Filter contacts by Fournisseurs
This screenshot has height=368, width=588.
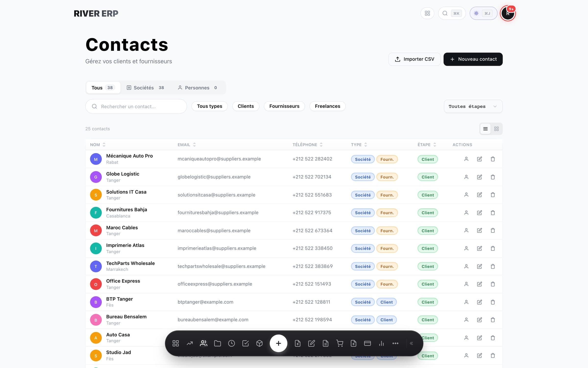[x=284, y=106]
